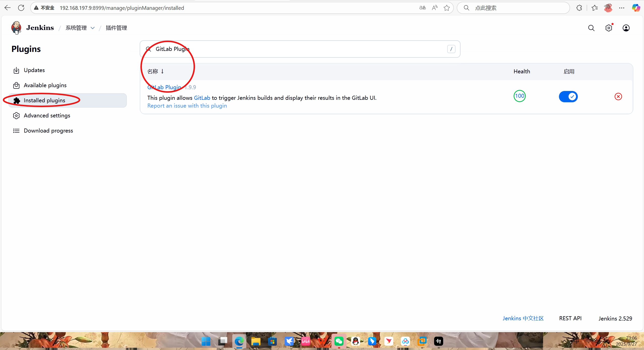
Task: Uninstall GitLab Plugin via red X icon
Action: (x=618, y=97)
